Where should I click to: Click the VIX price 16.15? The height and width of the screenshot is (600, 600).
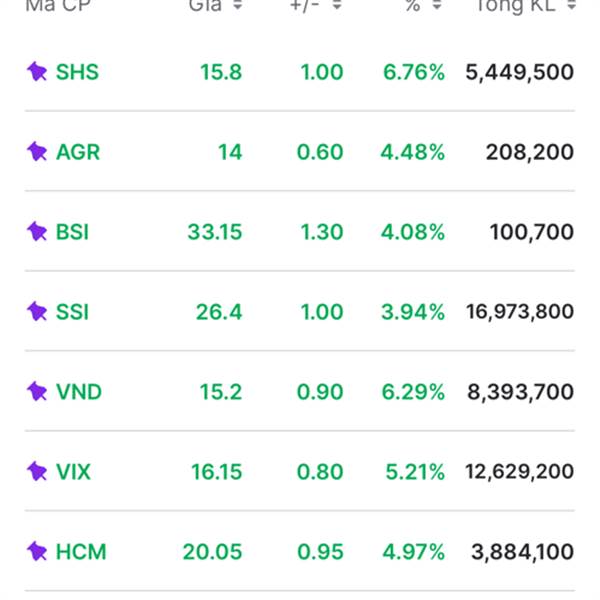217,472
